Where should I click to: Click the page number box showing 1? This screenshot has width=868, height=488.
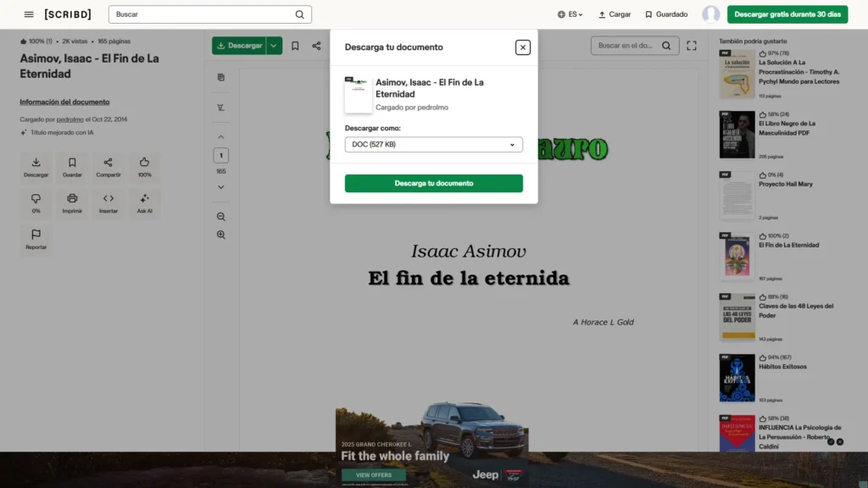point(221,156)
